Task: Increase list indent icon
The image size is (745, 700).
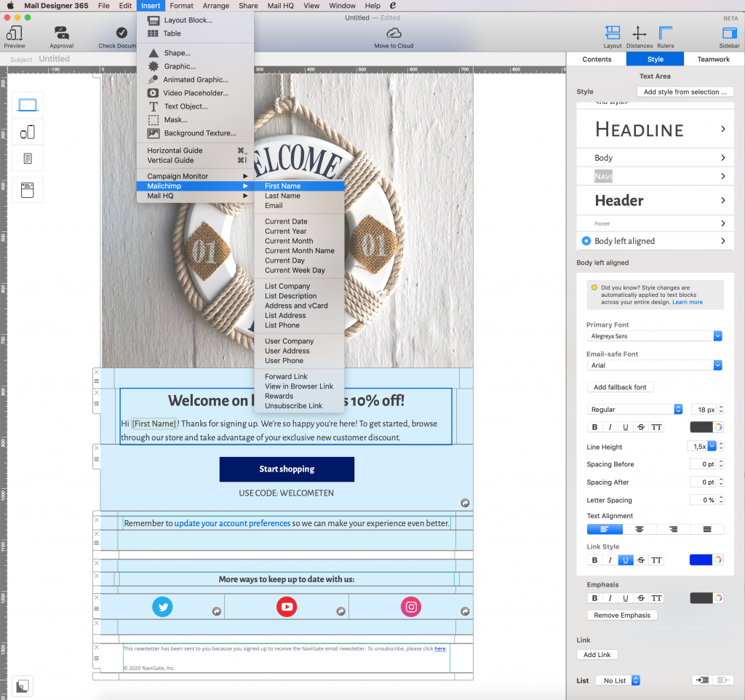Action: pos(703,680)
